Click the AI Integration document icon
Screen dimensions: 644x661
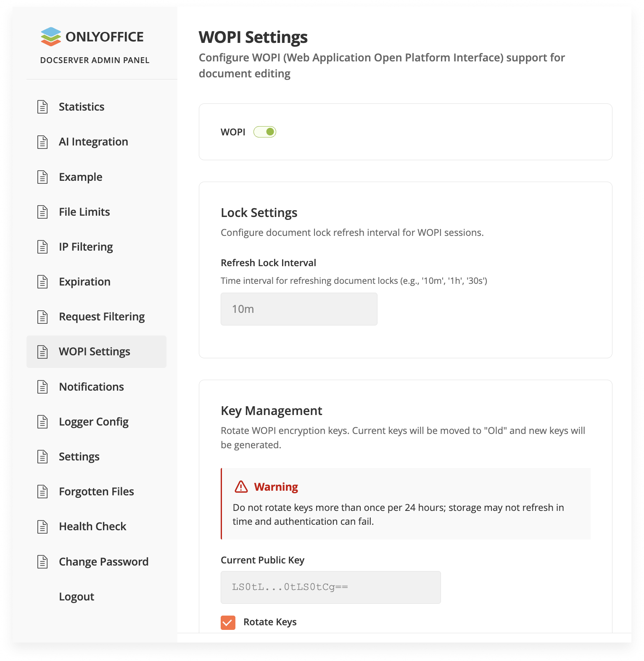(42, 142)
